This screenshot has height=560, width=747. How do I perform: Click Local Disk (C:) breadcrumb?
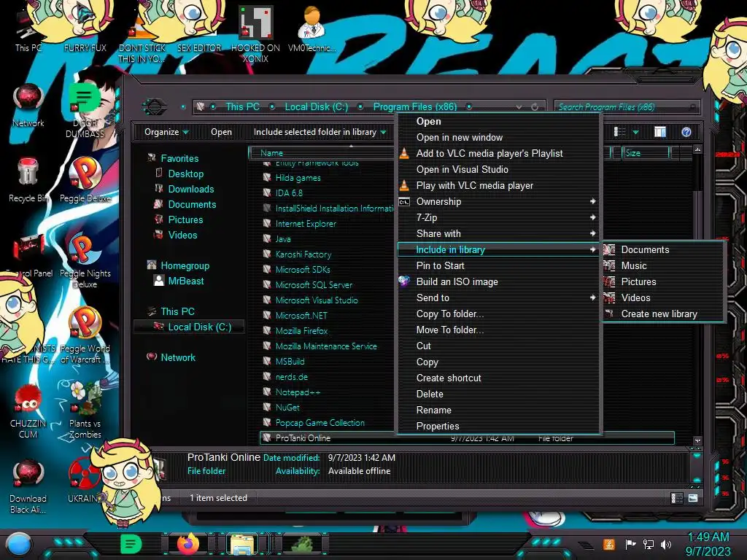317,106
